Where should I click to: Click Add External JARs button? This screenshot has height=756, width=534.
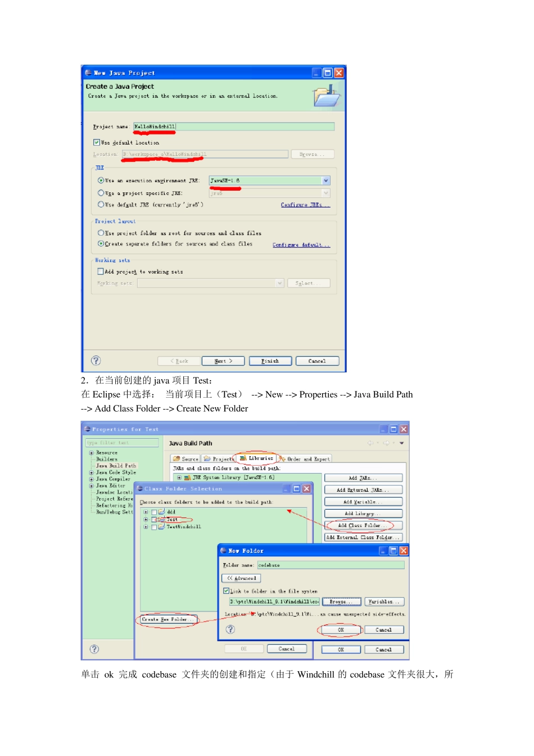pyautogui.click(x=364, y=490)
